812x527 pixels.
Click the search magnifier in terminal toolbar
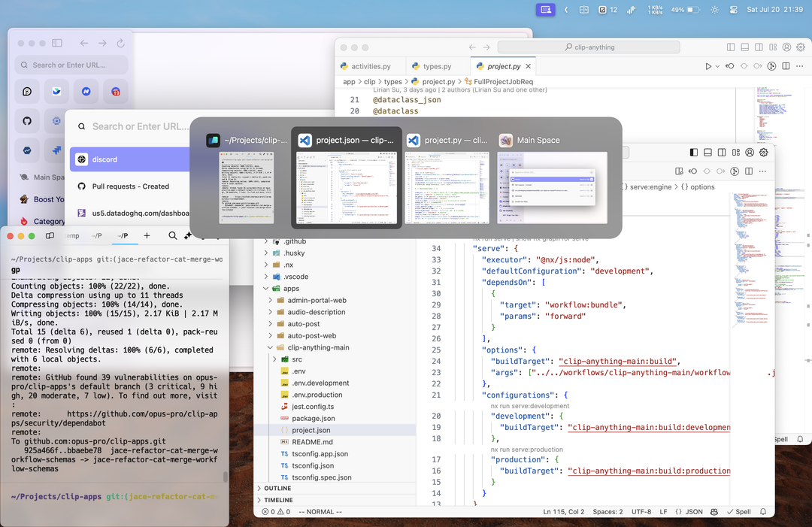tap(173, 236)
